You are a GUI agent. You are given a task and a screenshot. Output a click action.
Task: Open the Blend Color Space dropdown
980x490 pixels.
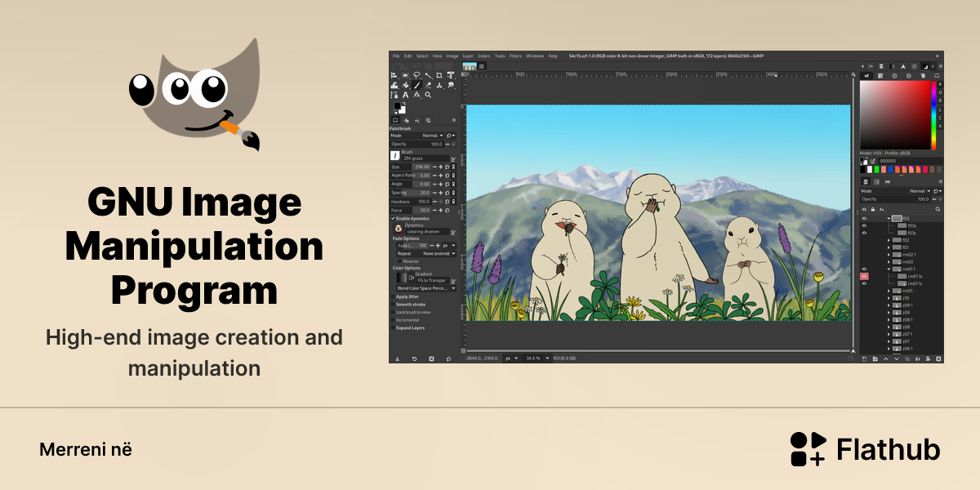[425, 288]
